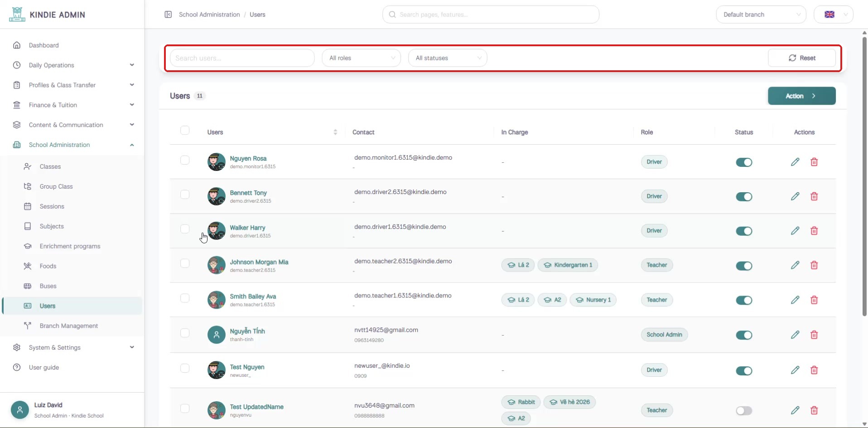Tick the select-all users header checkbox

click(x=185, y=131)
